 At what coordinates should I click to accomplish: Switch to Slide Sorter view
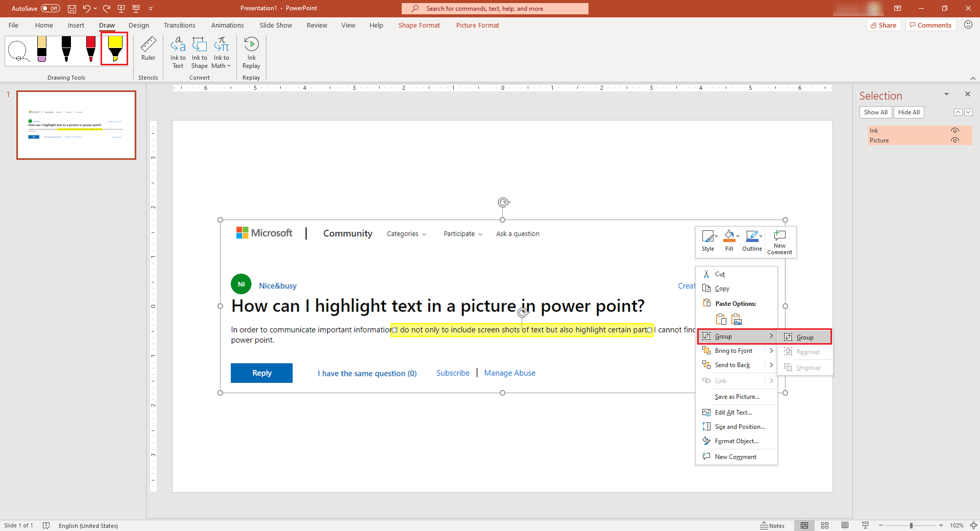pos(825,525)
